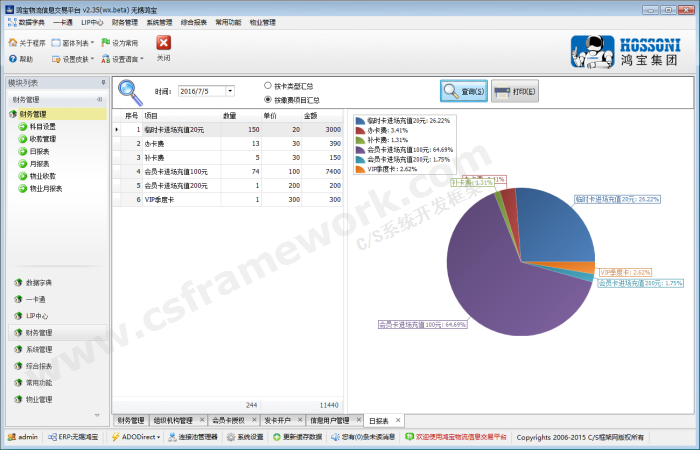Click the 设为常用 flag icon
Screen dimensions: 700x450
105,43
